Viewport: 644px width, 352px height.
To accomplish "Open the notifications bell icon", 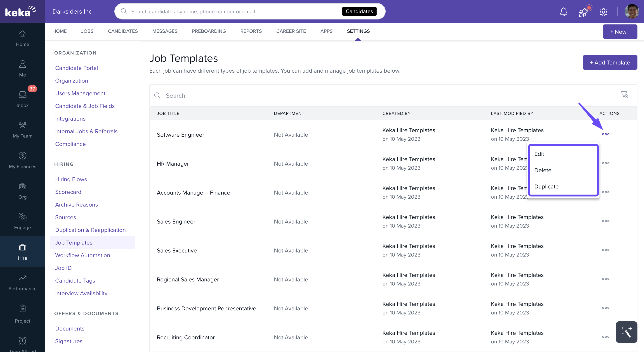I will pos(564,12).
